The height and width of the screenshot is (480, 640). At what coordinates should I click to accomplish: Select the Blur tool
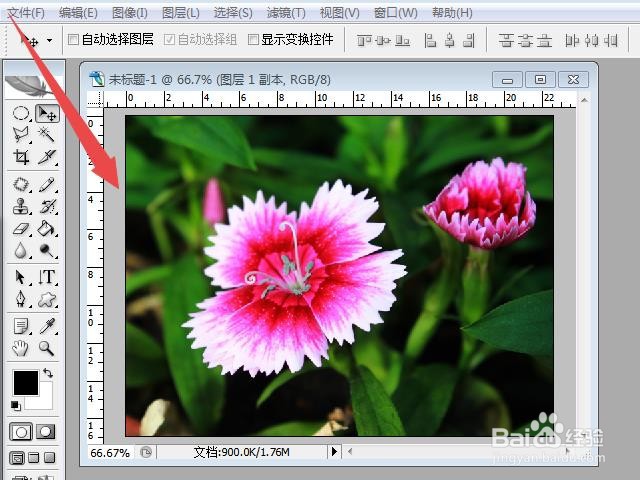pos(21,250)
